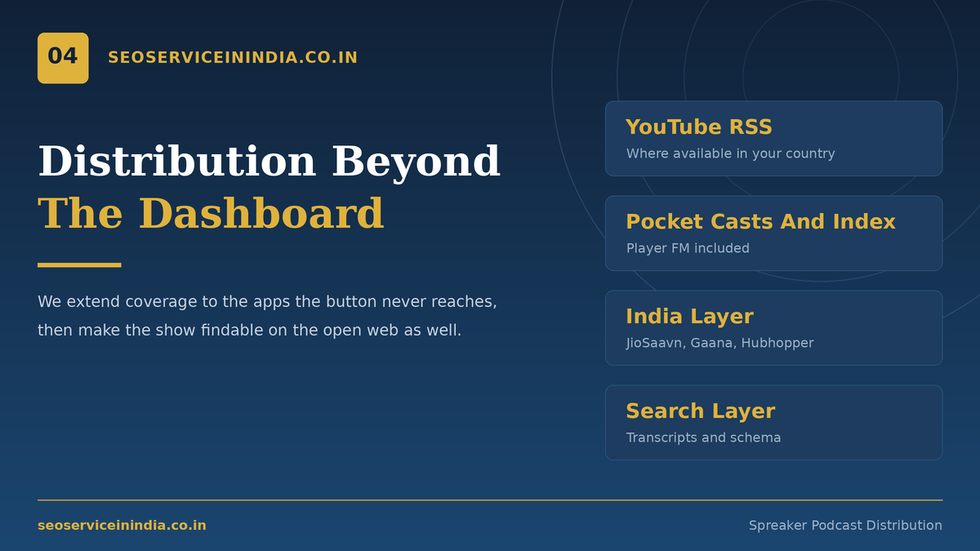Click the 04 slide number badge

(x=63, y=58)
